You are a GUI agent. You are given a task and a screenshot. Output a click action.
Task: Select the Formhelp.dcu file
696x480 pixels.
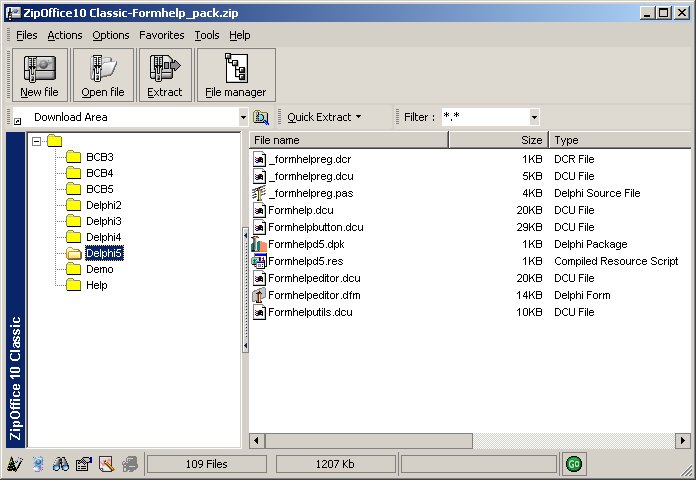point(301,210)
